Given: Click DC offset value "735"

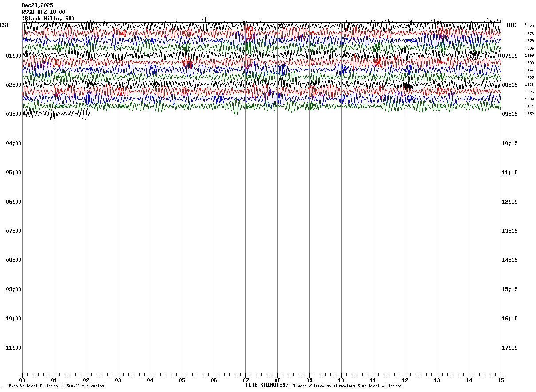Looking at the screenshot, I should point(530,77).
